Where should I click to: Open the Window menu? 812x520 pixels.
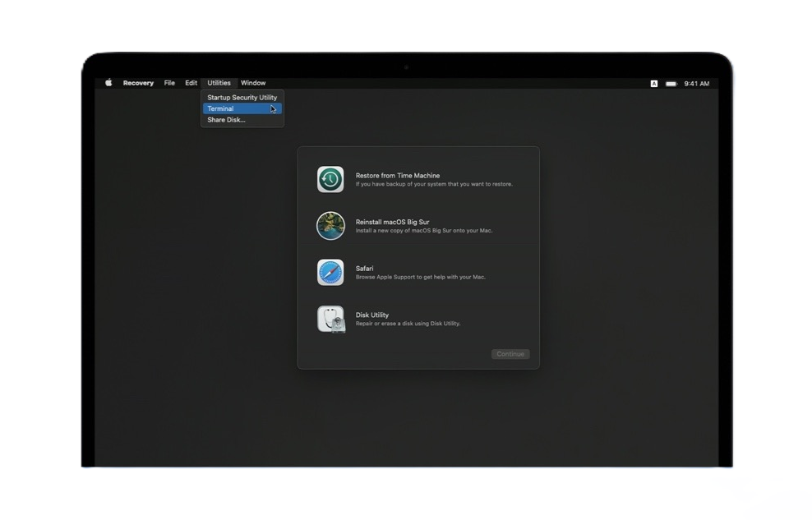[253, 83]
